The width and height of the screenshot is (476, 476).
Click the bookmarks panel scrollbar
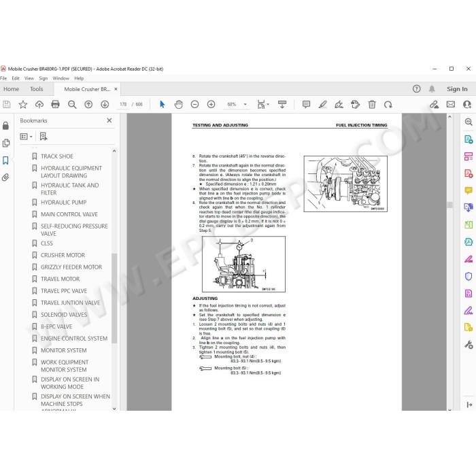click(114, 298)
